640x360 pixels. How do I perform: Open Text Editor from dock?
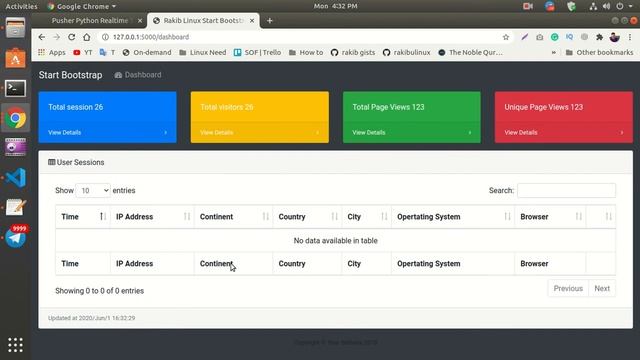[15, 207]
